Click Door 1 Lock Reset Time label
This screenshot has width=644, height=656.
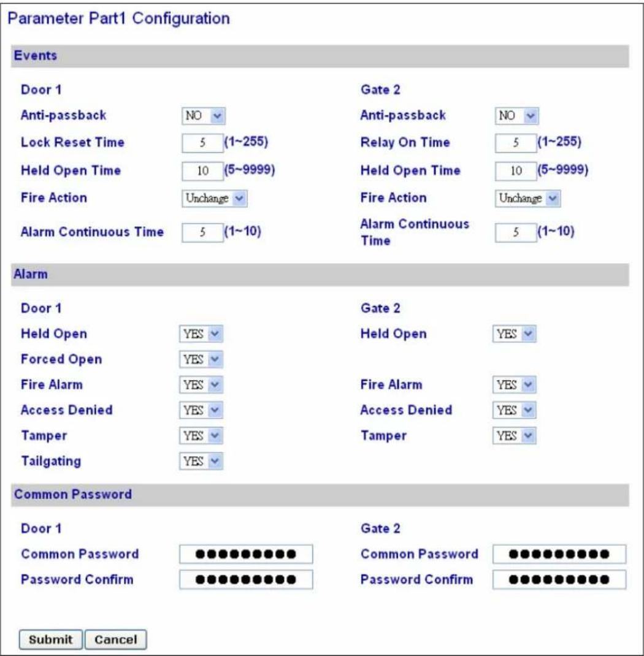73,143
